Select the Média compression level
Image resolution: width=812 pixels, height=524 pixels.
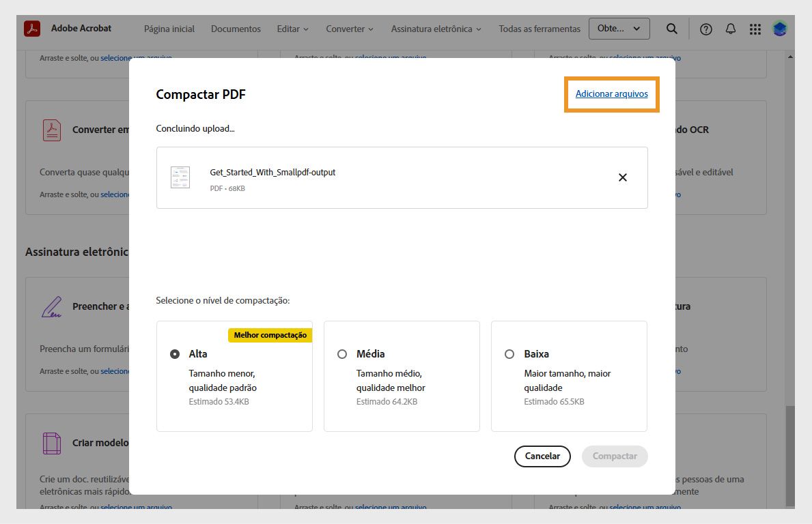click(x=341, y=353)
